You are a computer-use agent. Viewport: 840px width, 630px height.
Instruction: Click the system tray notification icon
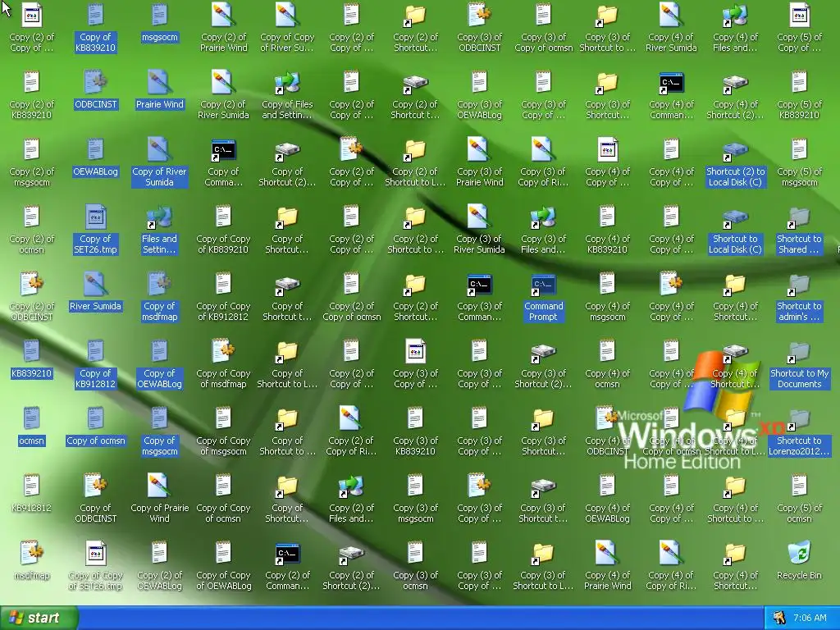coord(779,618)
